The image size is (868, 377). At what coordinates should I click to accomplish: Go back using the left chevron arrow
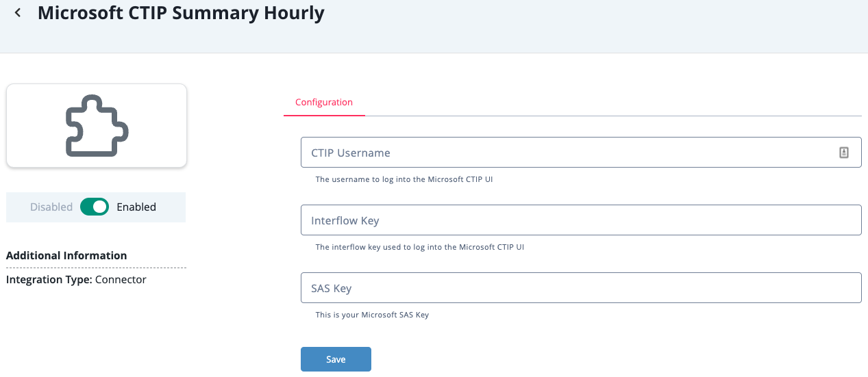18,12
